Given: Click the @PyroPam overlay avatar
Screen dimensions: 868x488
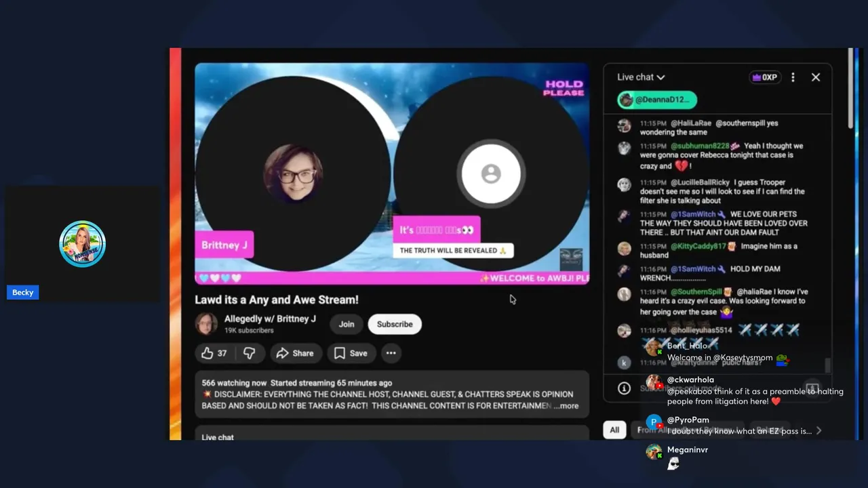Looking at the screenshot, I should (x=654, y=422).
